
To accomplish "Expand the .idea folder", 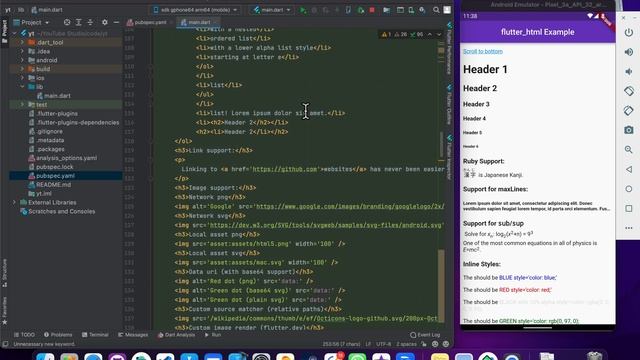I will coord(22,51).
